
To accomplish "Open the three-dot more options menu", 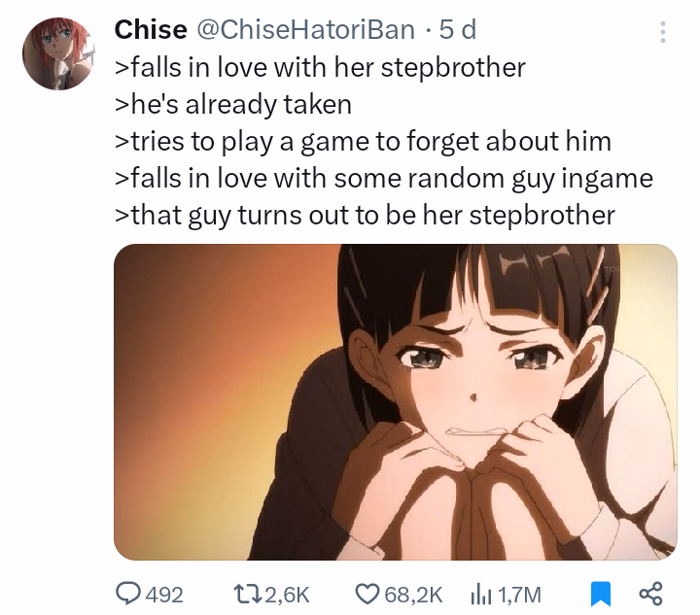I will click(x=663, y=32).
